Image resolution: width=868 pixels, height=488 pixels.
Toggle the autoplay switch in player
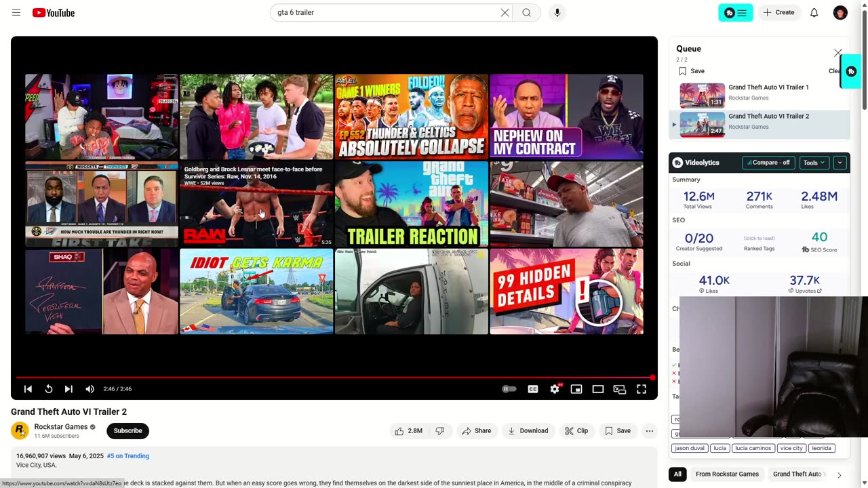(x=509, y=389)
